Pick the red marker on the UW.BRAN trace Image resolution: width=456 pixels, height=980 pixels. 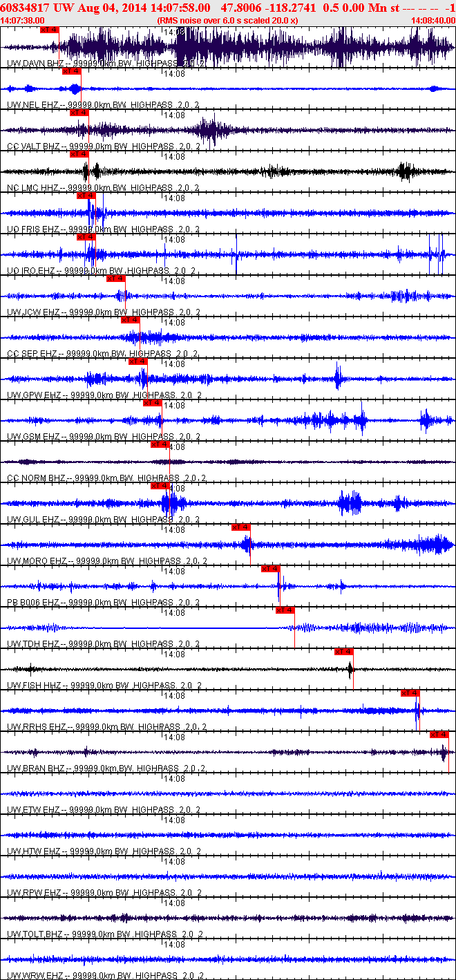pyautogui.click(x=439, y=735)
